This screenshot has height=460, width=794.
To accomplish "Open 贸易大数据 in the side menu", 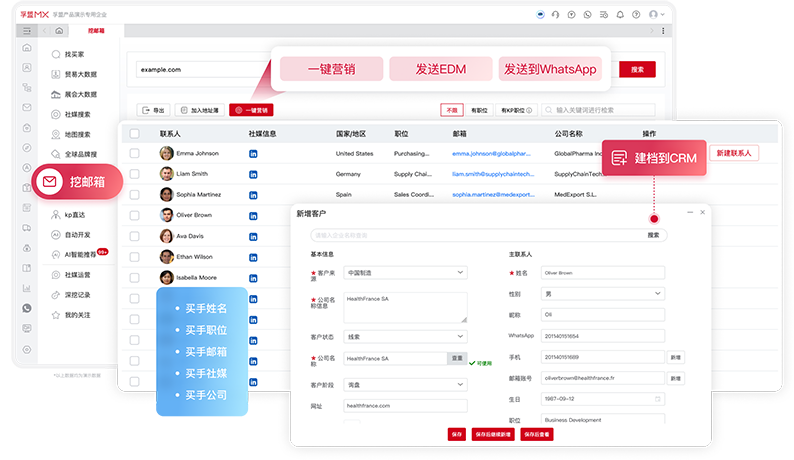I will click(x=74, y=74).
